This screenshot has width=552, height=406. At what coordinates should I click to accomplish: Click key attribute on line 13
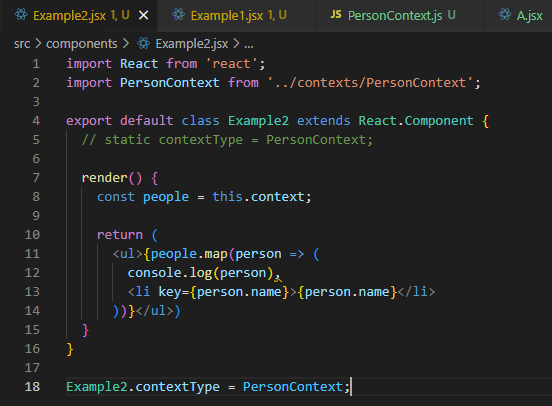(170, 292)
